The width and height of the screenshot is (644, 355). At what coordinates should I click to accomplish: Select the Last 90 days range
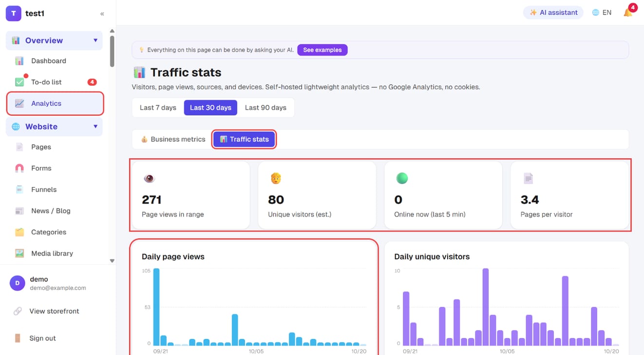tap(265, 108)
